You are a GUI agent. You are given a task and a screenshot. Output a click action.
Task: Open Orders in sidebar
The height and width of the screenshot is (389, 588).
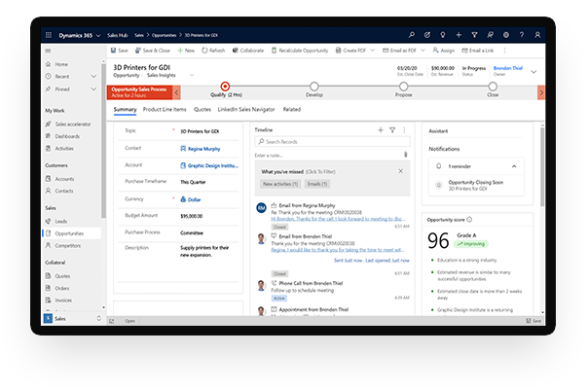62,288
